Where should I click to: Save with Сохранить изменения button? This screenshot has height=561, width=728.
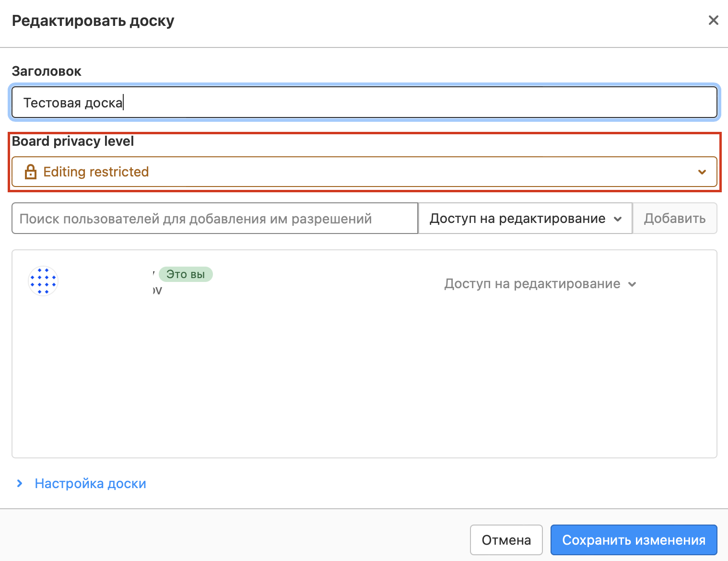(634, 540)
